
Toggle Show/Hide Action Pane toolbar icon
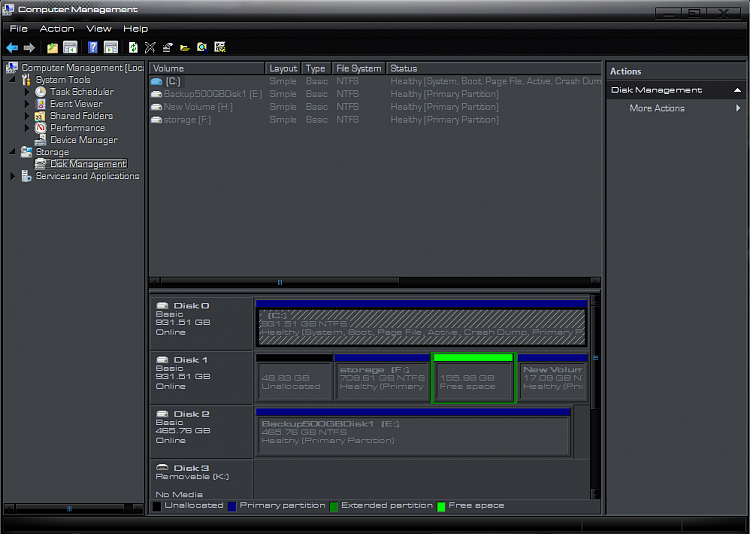111,47
